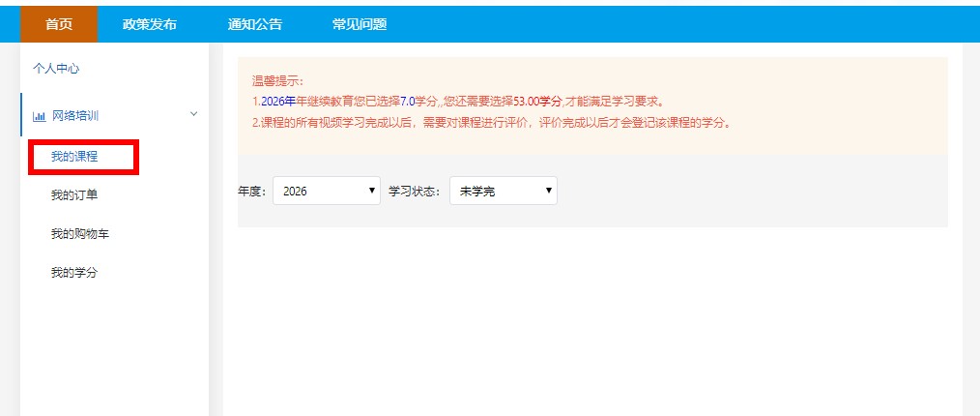Screen dimensions: 980x416
Task: Open 我的购物车 in the sidebar
Action: click(80, 234)
